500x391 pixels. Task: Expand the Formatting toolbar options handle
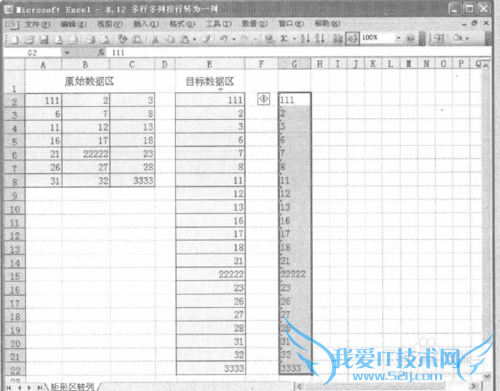tap(488, 39)
